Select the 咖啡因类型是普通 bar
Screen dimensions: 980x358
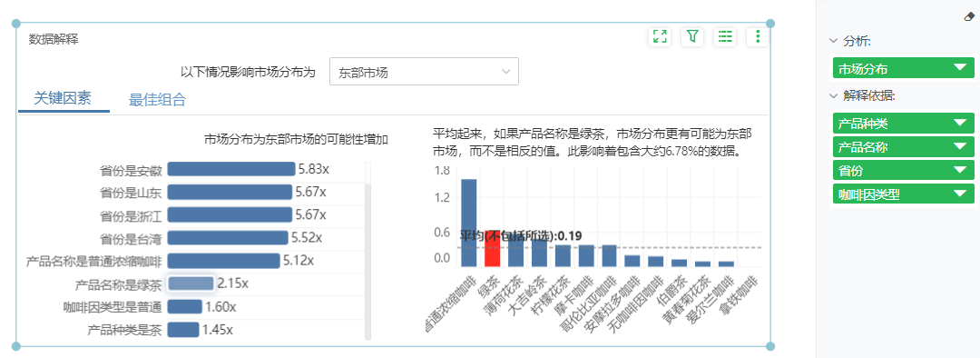185,306
